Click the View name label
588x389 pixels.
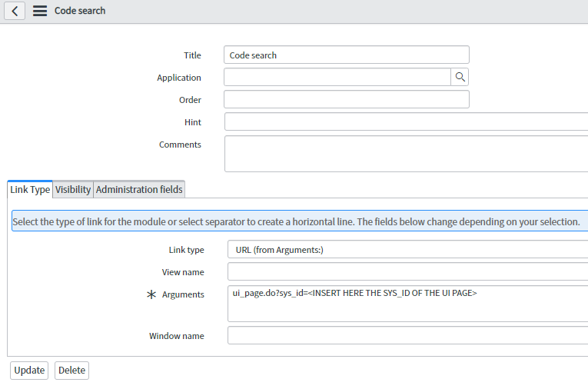[183, 272]
